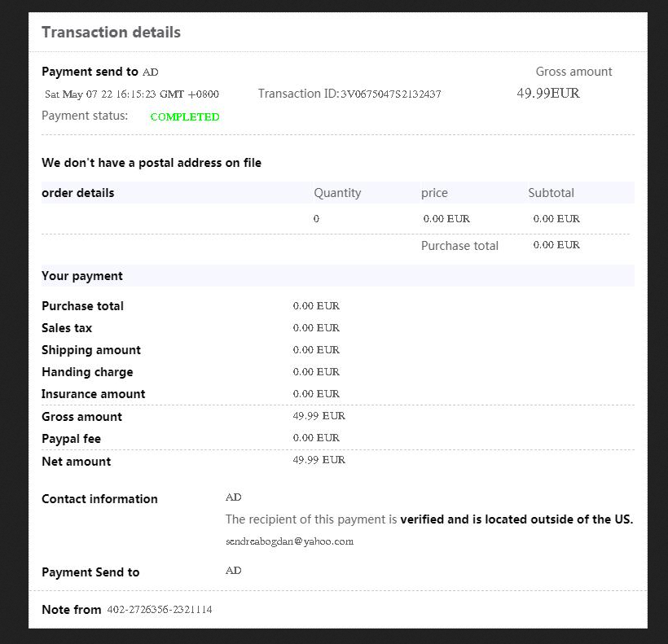Viewport: 668px width, 644px height.
Task: Click the Sales tax label
Action: click(67, 328)
